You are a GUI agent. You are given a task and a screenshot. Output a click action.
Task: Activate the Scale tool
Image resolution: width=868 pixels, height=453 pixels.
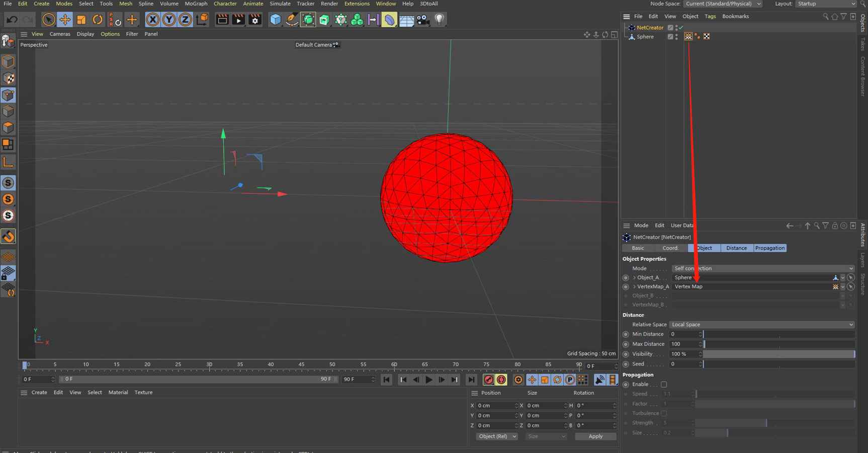[x=81, y=20]
